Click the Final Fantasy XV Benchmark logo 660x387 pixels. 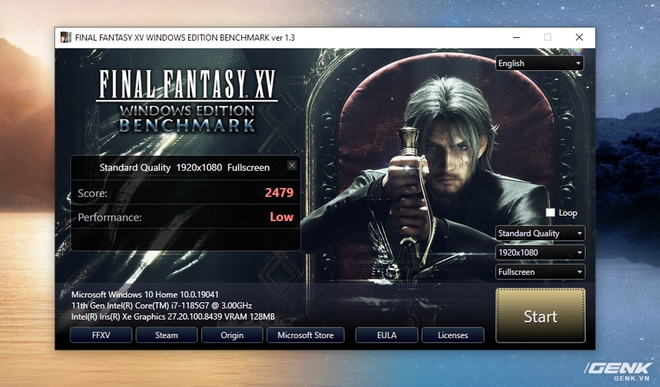[x=187, y=101]
